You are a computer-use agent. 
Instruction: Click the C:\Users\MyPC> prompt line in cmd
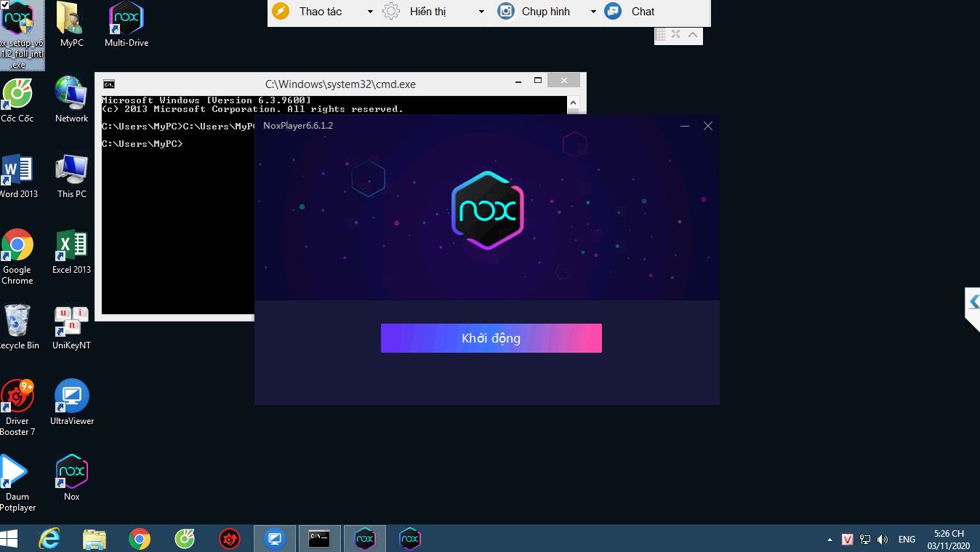tap(142, 144)
